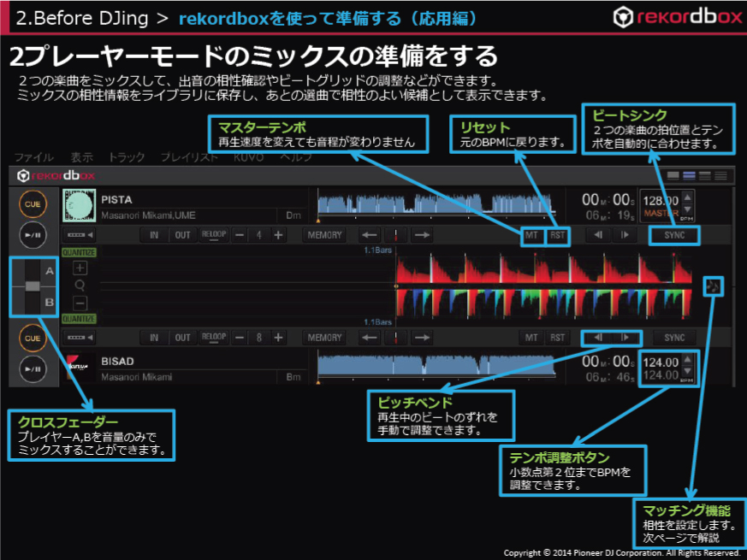This screenshot has width=747, height=560.
Task: Click the PISTA album artwork
Action: click(79, 206)
